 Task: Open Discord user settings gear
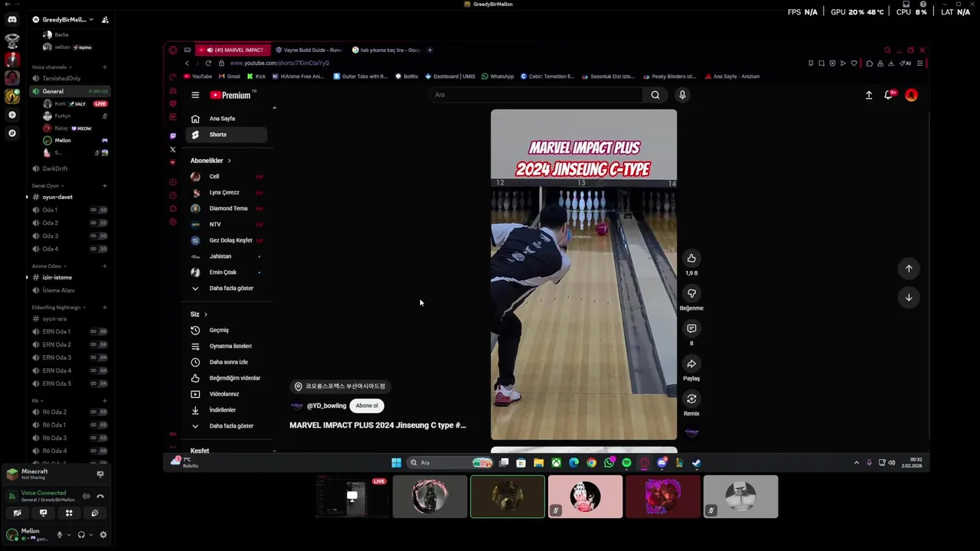(x=103, y=535)
